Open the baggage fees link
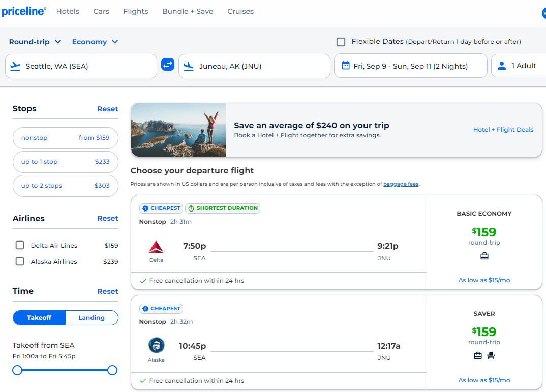 coord(401,184)
